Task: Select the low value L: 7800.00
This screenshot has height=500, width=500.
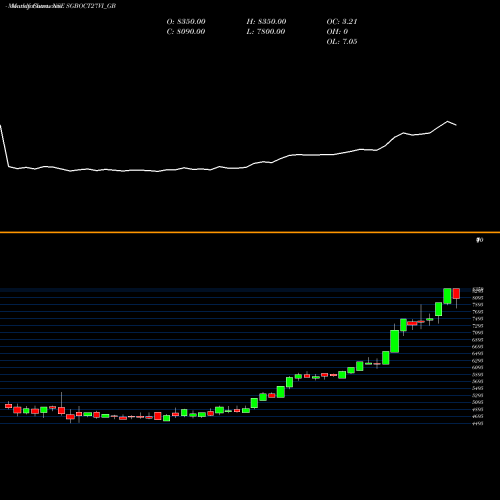Action: click(x=266, y=32)
